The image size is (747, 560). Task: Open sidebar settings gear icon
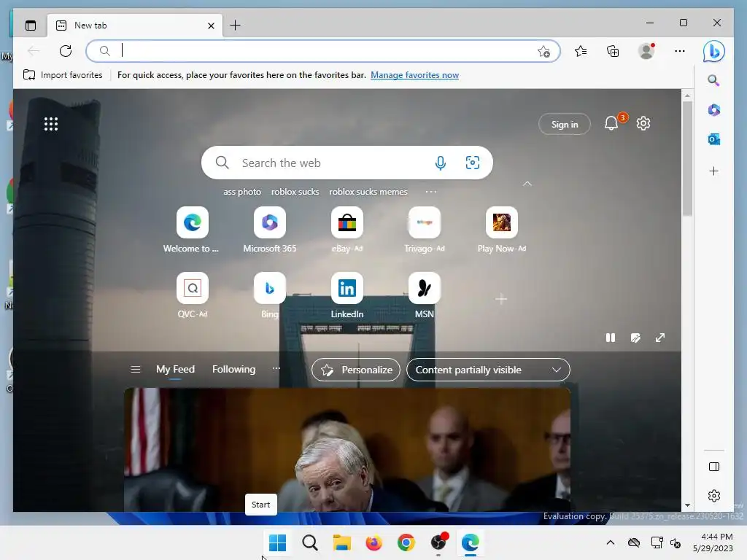[714, 496]
